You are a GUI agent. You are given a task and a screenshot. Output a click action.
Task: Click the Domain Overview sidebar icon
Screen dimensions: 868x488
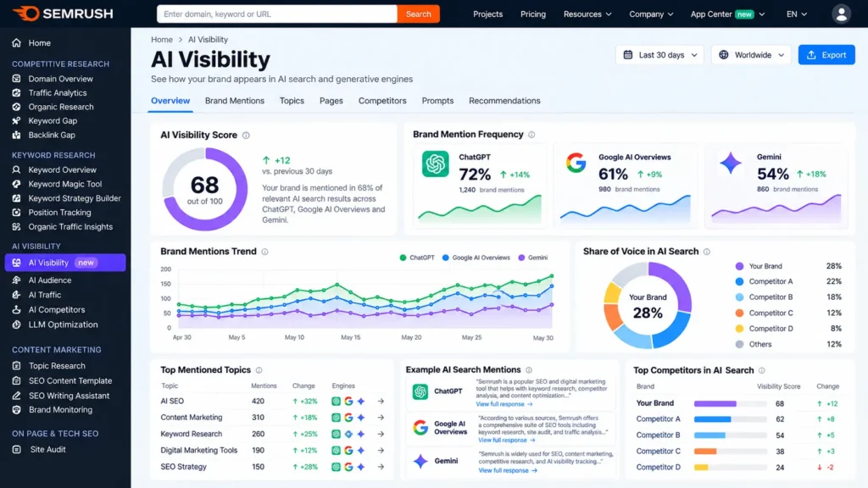[x=17, y=79]
